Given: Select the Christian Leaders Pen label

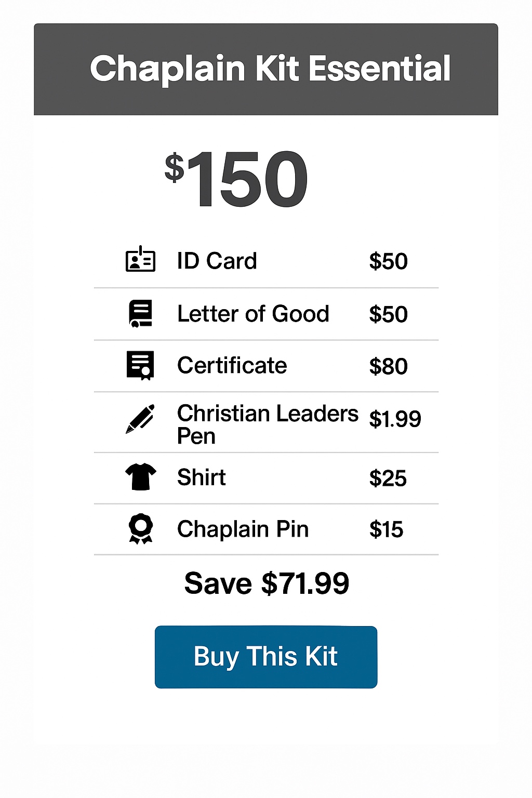Looking at the screenshot, I should click(x=267, y=424).
